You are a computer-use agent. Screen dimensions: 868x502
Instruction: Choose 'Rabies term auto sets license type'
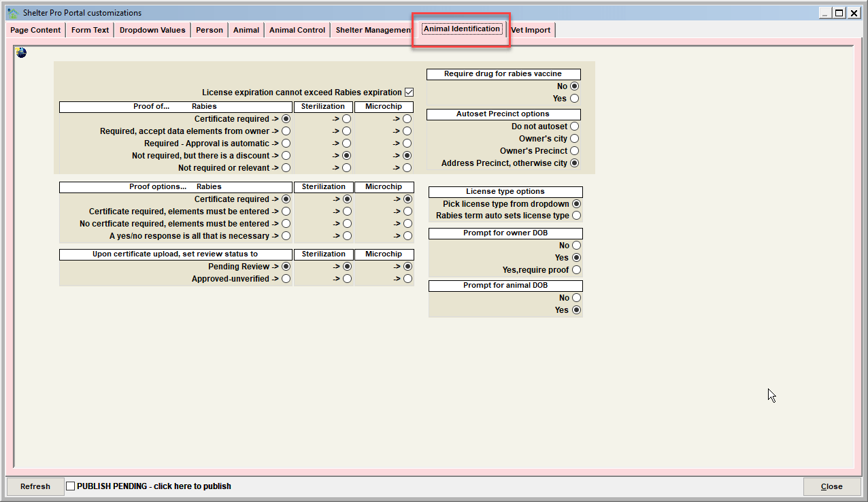(577, 216)
